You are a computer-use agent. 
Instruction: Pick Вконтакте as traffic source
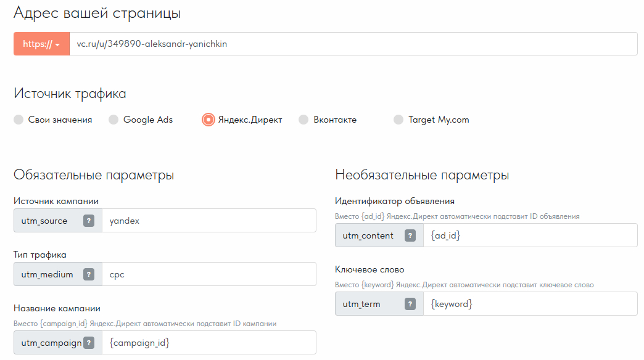click(x=303, y=120)
